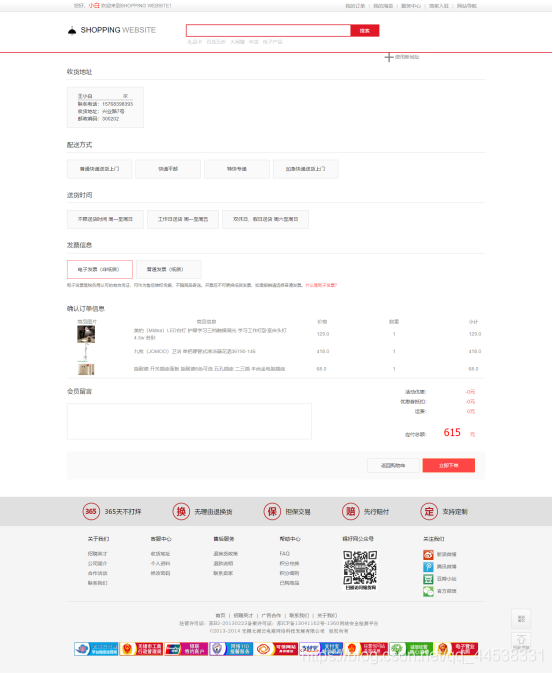Image resolution: width=553 pixels, height=674 pixels.
Task: Click the Network 110 police badge
Action: 231,649
